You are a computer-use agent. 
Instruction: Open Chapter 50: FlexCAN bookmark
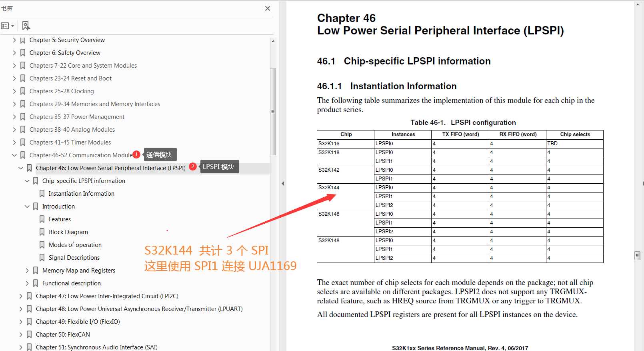[x=63, y=335]
